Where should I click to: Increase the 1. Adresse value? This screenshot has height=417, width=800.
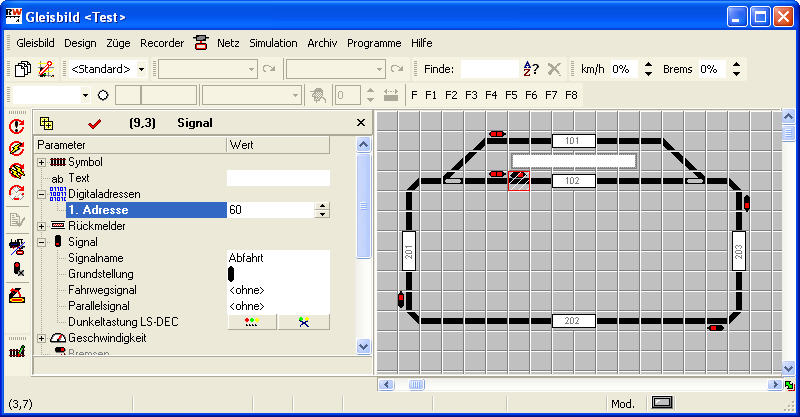(322, 206)
